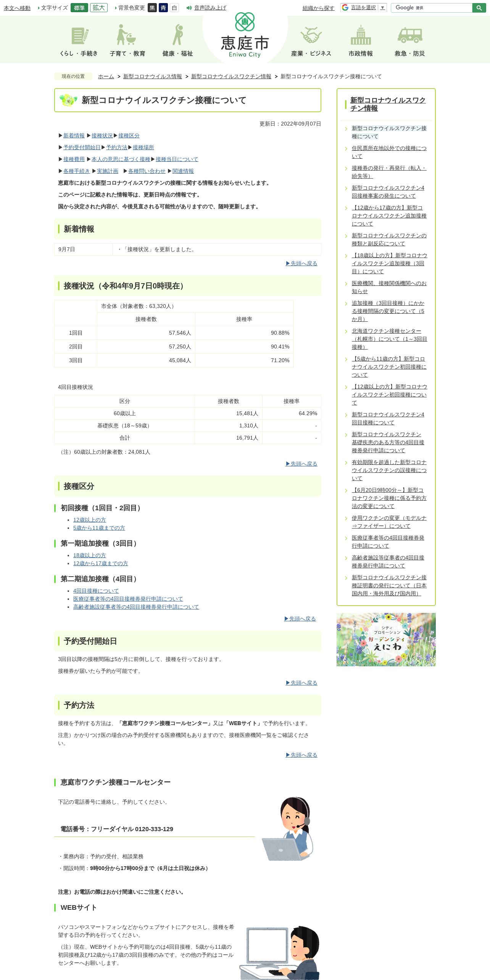
Task: Switch background color to 白
Action: pos(174,8)
